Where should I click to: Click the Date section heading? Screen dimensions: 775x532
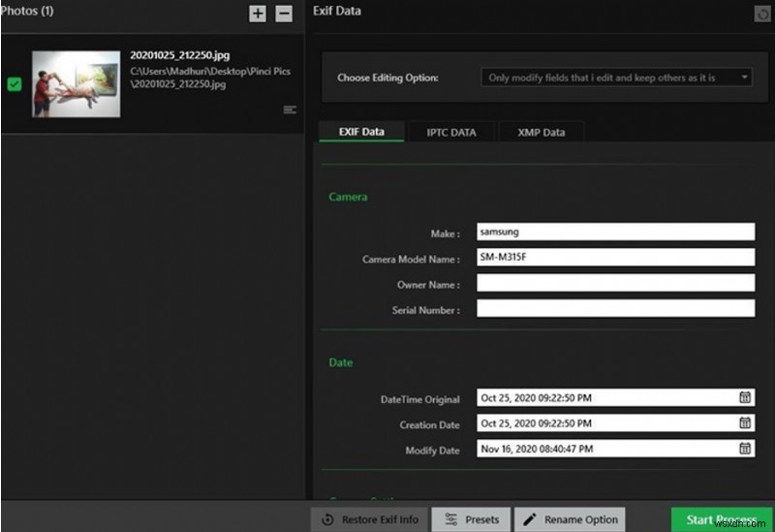(x=341, y=362)
